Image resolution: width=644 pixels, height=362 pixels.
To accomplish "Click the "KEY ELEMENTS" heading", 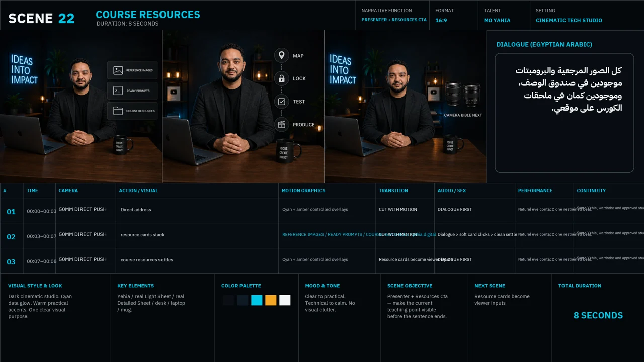I will click(136, 286).
